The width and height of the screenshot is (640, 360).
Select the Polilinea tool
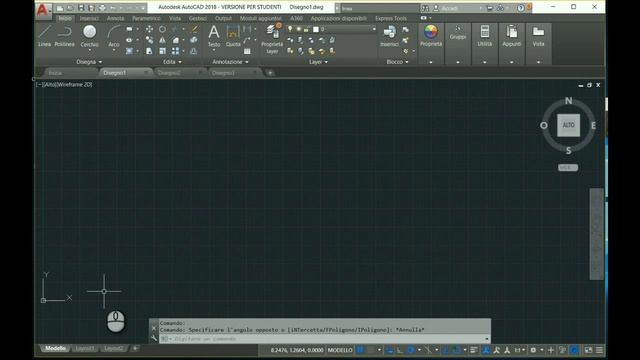(x=64, y=36)
